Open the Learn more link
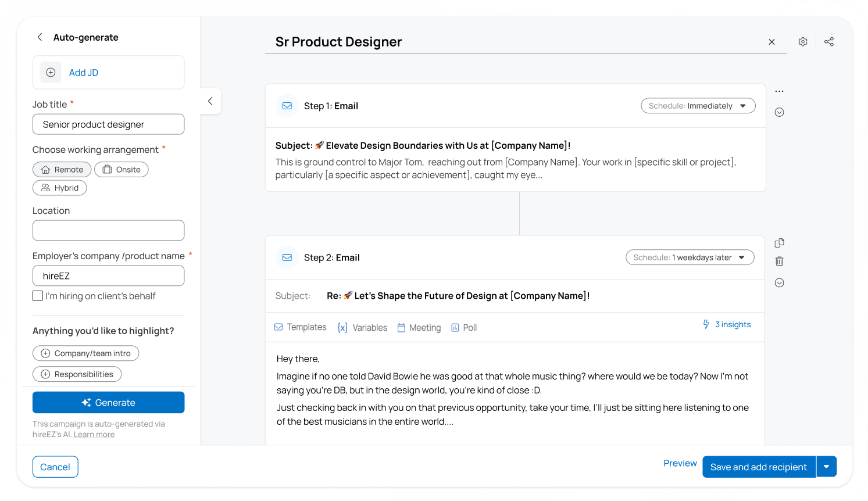The image size is (868, 501). click(x=94, y=435)
